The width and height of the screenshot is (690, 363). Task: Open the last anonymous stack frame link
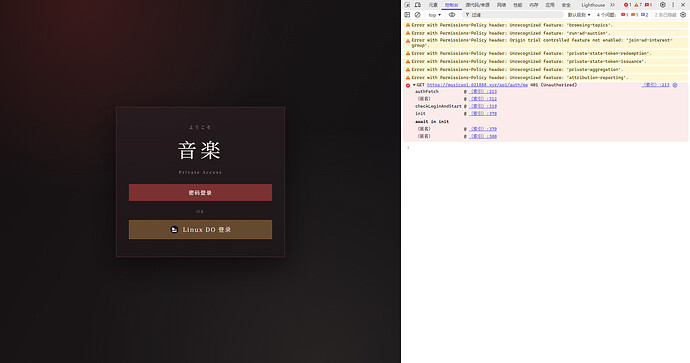[483, 136]
